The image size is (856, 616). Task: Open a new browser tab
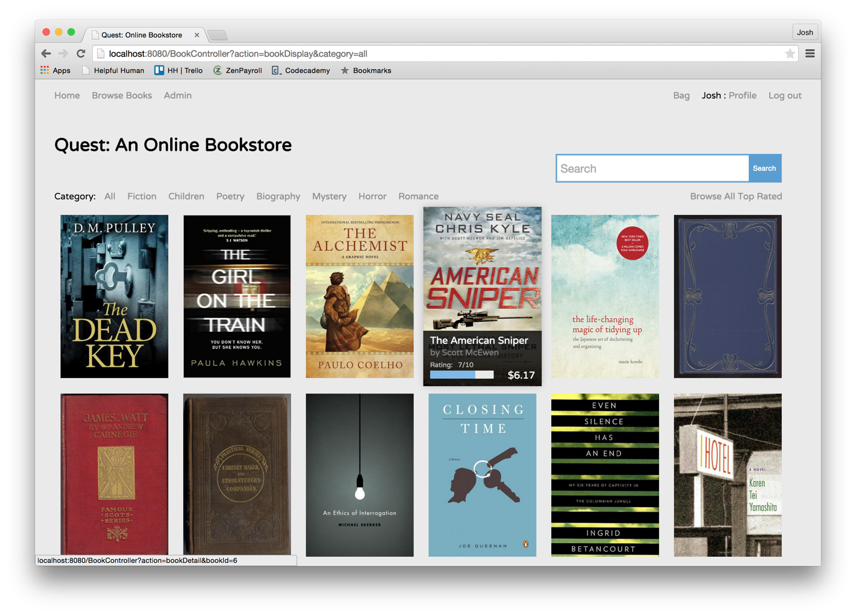[x=217, y=35]
